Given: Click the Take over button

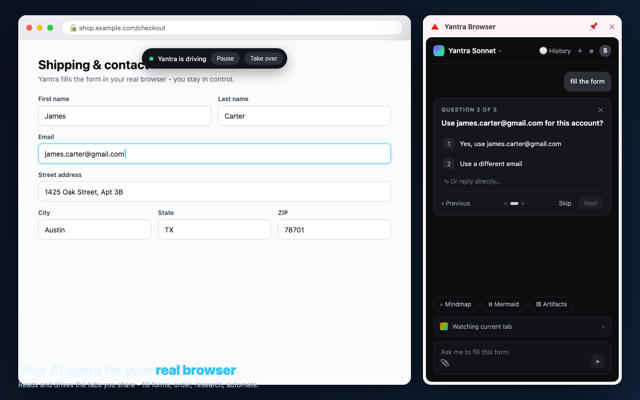Looking at the screenshot, I should [x=264, y=59].
